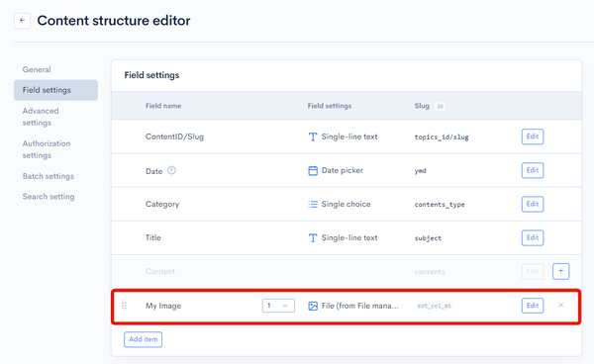Click the contents_type slug text
The width and height of the screenshot is (594, 364).
440,205
